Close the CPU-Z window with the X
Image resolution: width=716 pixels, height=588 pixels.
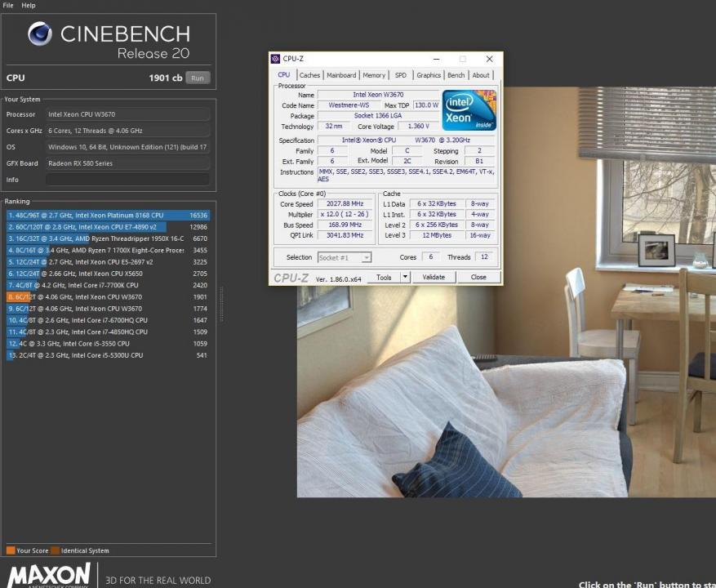click(490, 59)
